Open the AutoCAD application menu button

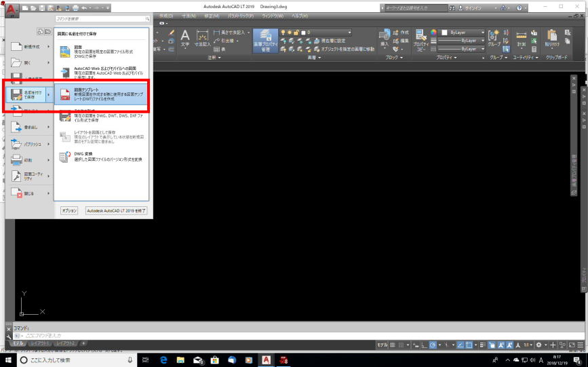coord(12,9)
